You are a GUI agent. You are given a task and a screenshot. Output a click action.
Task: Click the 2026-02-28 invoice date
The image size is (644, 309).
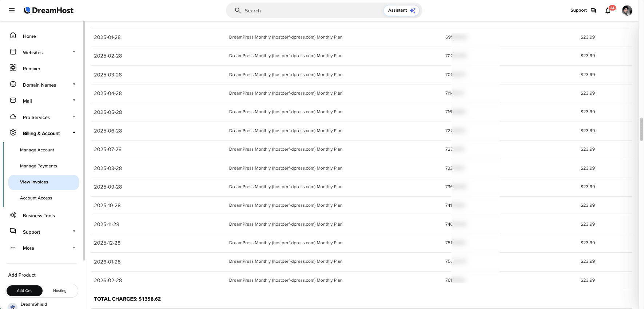tap(108, 280)
